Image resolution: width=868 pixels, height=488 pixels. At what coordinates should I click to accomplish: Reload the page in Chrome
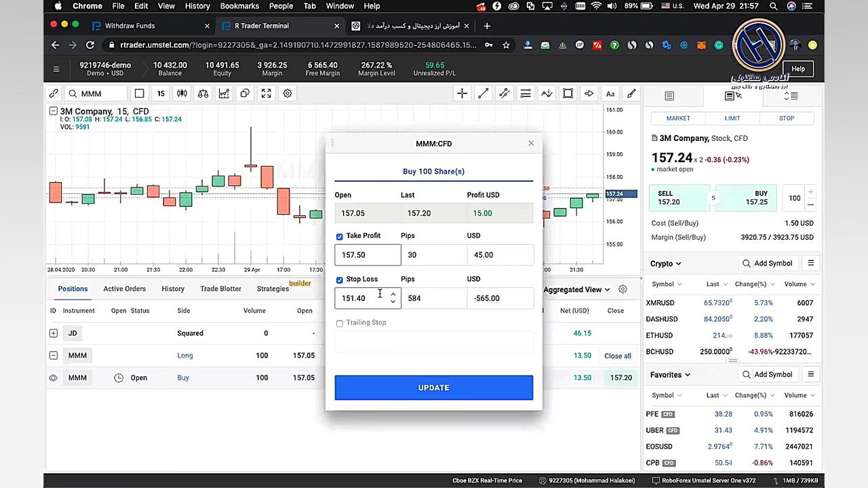point(90,45)
